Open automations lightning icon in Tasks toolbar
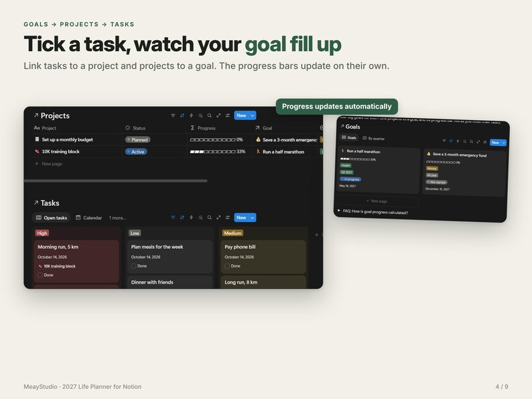Screen dimensions: 532x399 (x=192, y=217)
